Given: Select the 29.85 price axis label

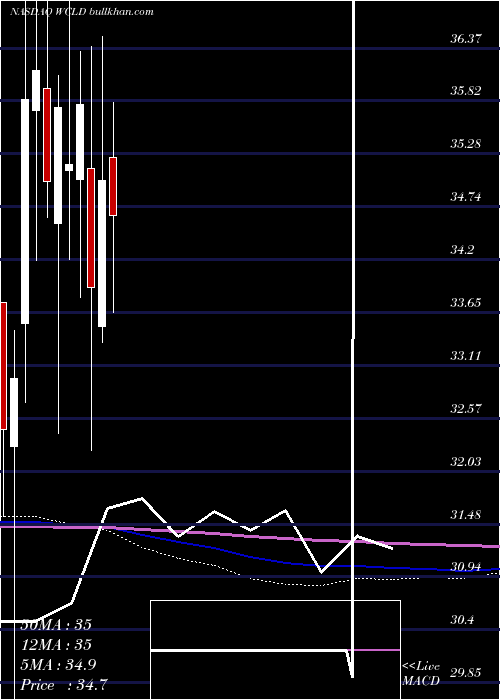Looking at the screenshot, I should point(466,673).
